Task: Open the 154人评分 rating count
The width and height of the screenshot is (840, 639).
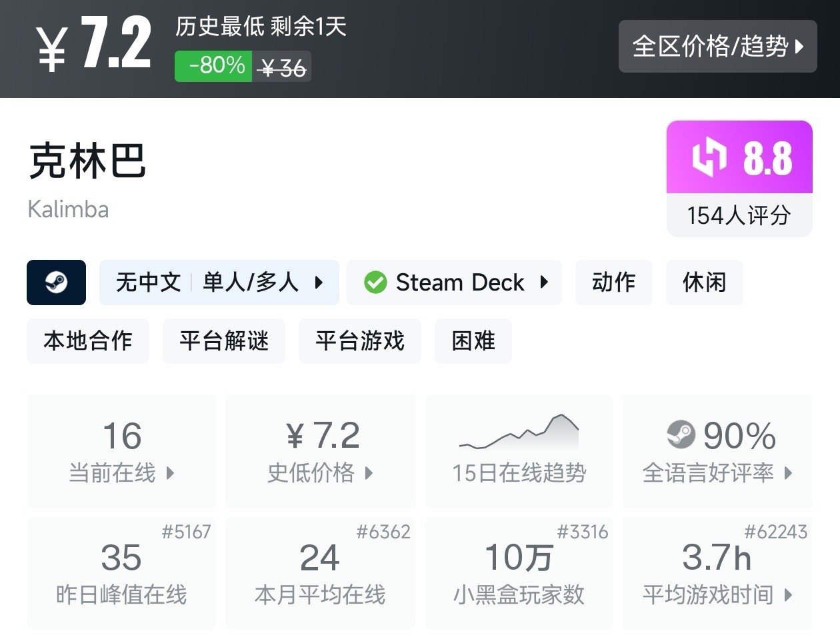Action: pyautogui.click(x=739, y=215)
